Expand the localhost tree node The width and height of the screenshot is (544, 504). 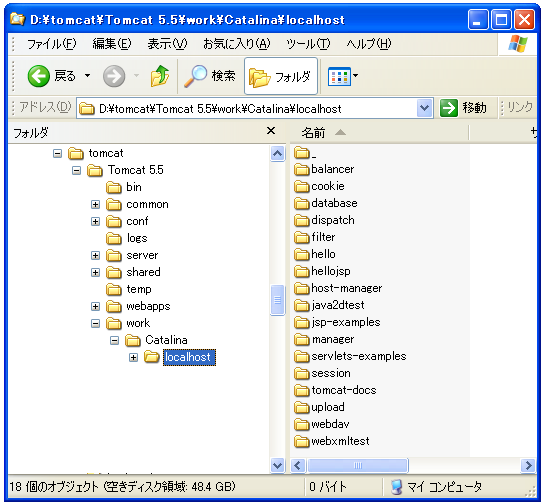point(133,357)
